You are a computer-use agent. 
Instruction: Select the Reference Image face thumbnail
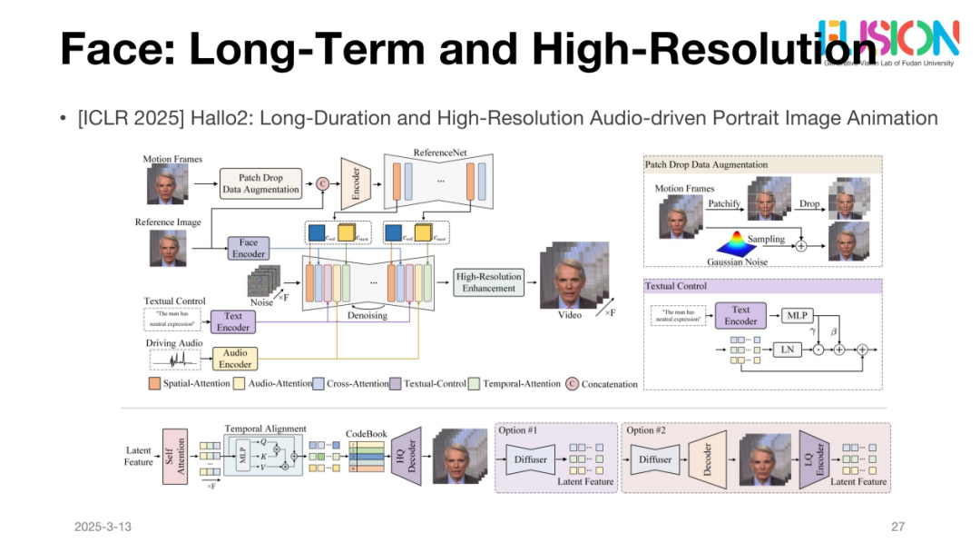[x=167, y=248]
